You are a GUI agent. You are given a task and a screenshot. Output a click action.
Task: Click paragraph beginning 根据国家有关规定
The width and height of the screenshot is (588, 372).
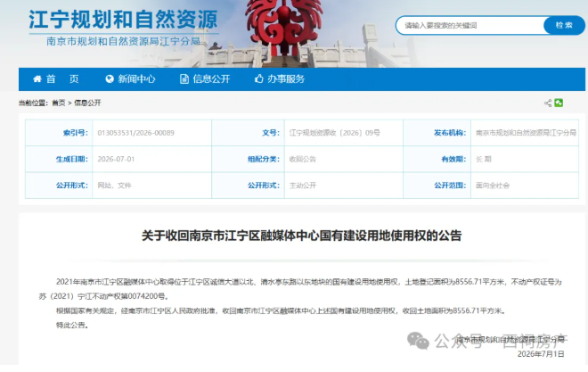pyautogui.click(x=281, y=310)
